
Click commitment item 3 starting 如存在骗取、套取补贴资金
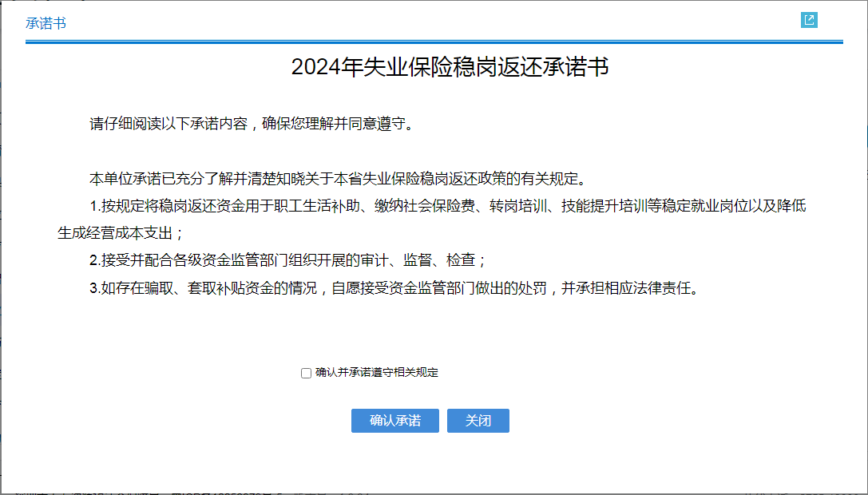pyautogui.click(x=395, y=288)
